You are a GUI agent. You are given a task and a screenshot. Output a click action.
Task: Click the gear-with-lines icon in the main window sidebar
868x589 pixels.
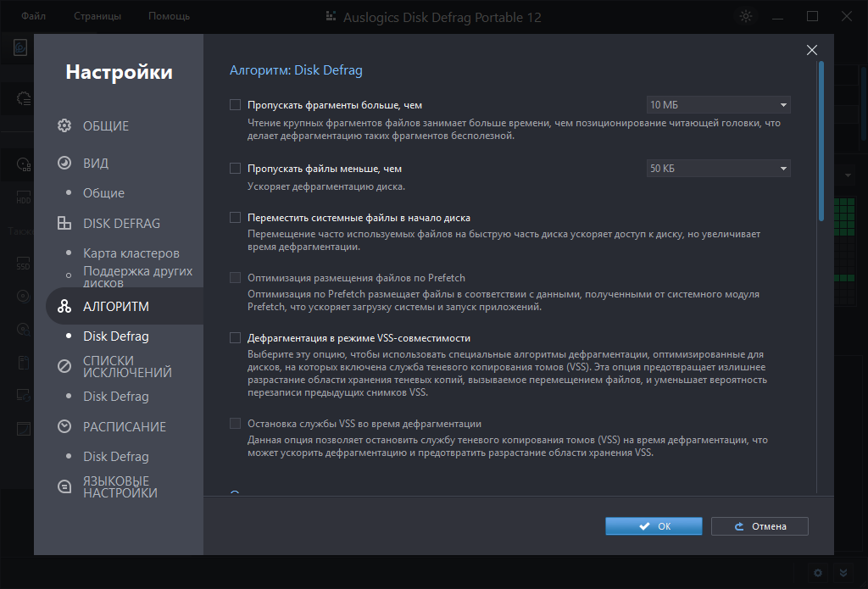23,98
